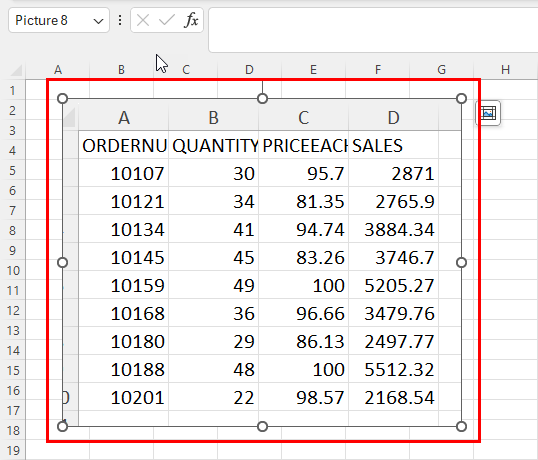Click the picture's bottom-right resize handle
This screenshot has height=460, width=538.
tap(461, 426)
